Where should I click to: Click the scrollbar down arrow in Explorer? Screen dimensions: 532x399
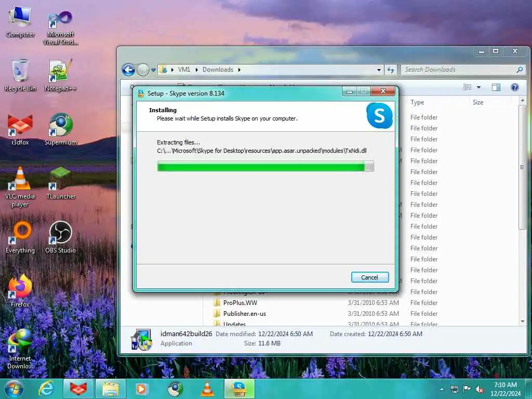pos(522,321)
